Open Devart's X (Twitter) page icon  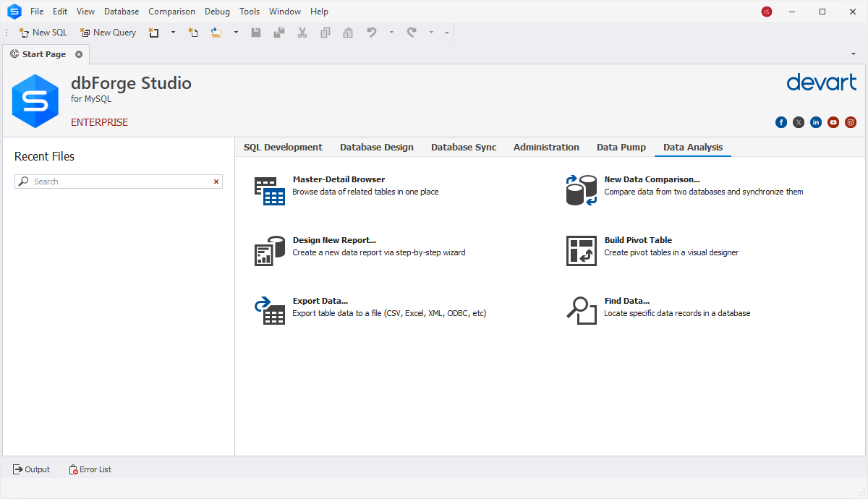coord(799,122)
